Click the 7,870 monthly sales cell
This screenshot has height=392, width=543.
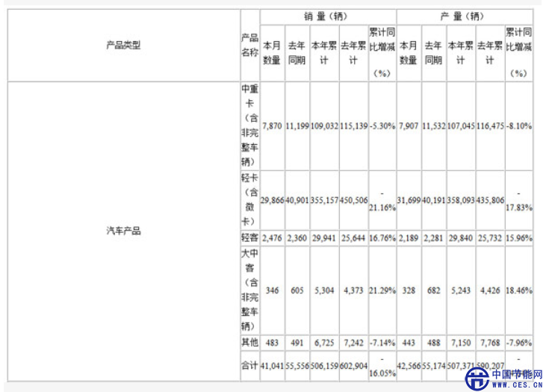pos(272,126)
